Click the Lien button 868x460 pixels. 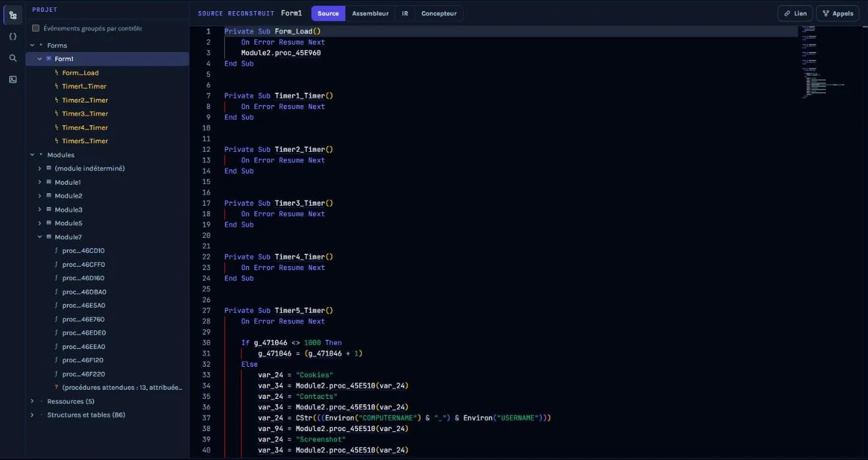click(795, 13)
